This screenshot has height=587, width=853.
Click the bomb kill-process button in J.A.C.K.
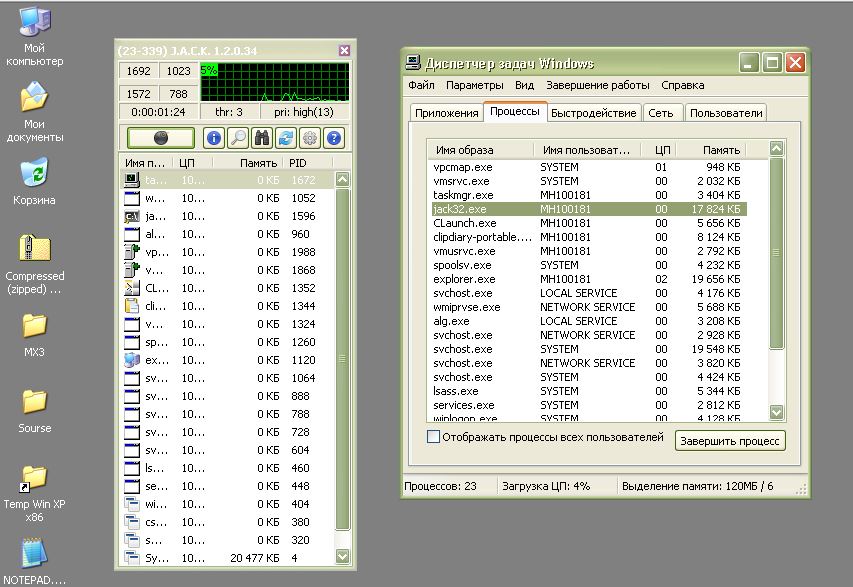(160, 138)
